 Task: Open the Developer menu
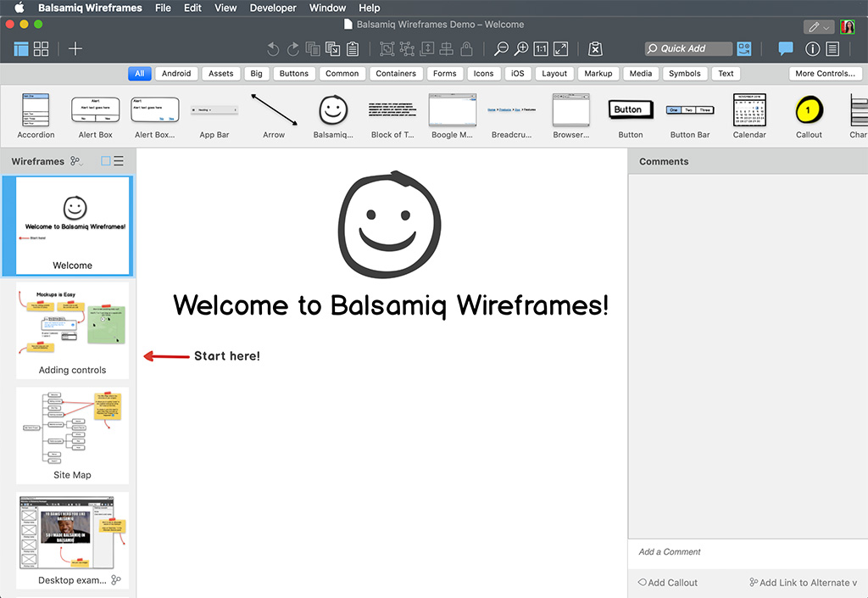[273, 8]
